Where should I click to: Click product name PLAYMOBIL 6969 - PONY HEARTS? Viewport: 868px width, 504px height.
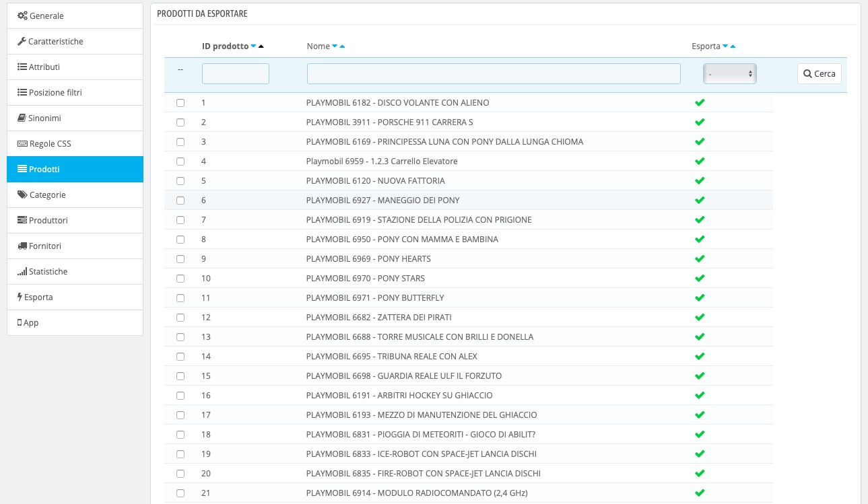click(368, 259)
